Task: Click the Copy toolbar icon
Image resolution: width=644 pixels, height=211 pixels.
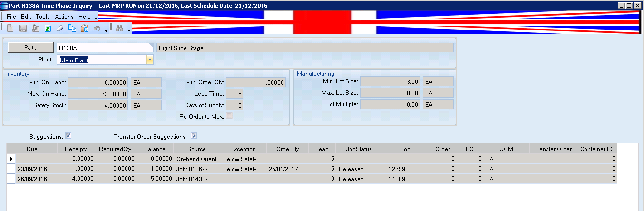Action: pyautogui.click(x=72, y=29)
